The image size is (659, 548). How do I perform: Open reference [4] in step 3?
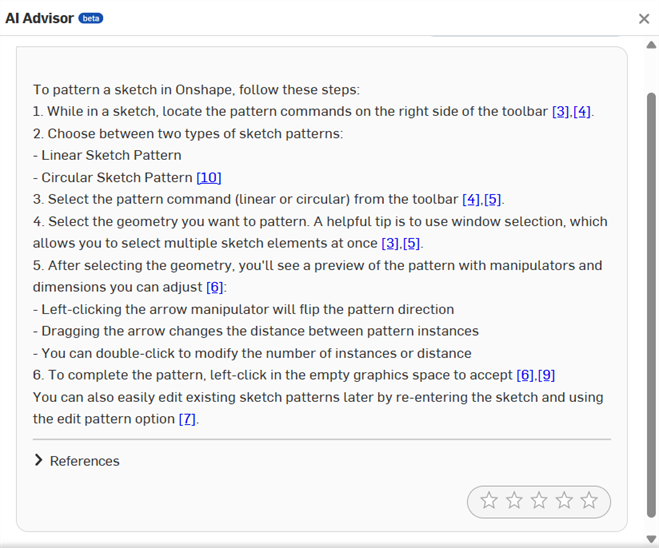(x=471, y=199)
